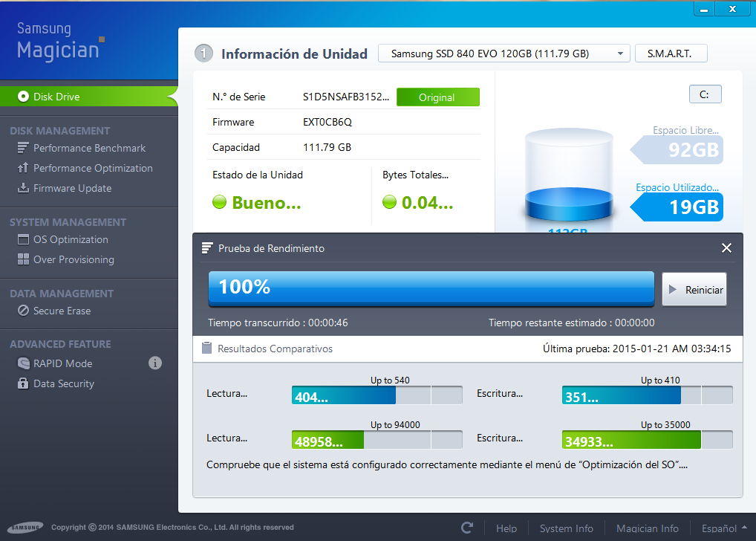This screenshot has width=756, height=541.
Task: Click the Última prueba timestamp text
Action: [637, 349]
